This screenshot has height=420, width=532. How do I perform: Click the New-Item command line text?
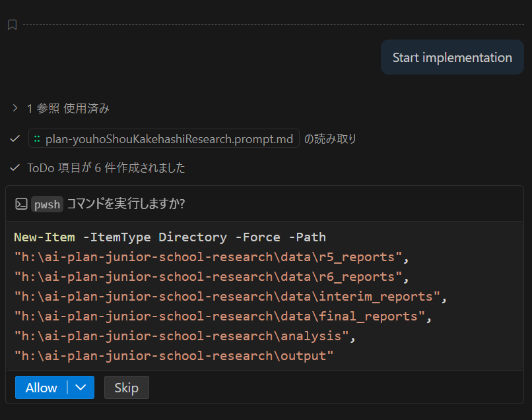(x=170, y=237)
